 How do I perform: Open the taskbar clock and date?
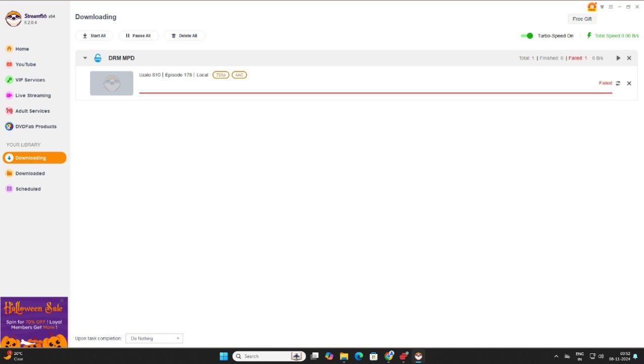pyautogui.click(x=620, y=356)
